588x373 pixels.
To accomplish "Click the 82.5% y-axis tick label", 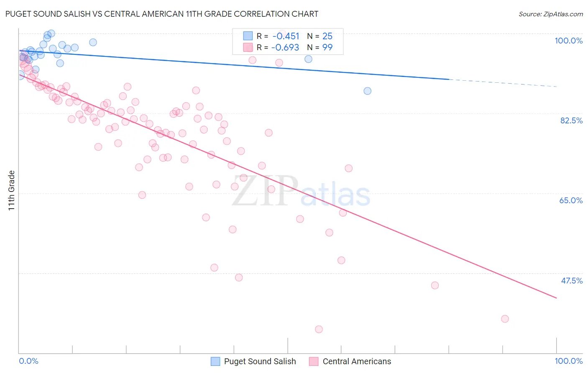I will 571,120.
